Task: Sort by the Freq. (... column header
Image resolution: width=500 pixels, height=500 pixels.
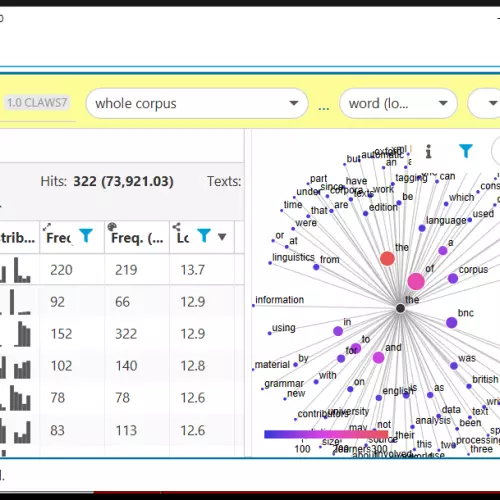Action: click(x=137, y=238)
